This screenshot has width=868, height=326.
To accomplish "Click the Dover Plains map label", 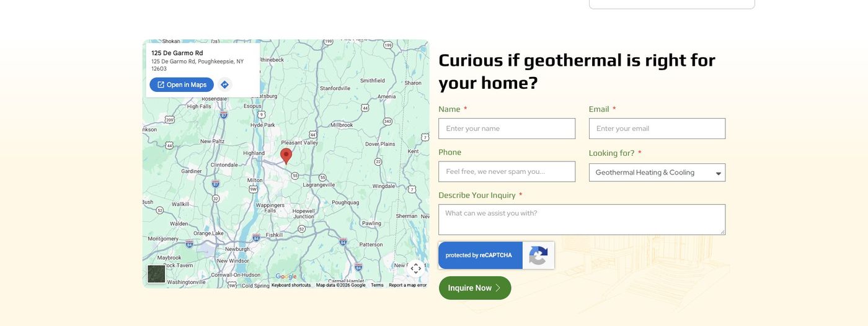I will [380, 144].
